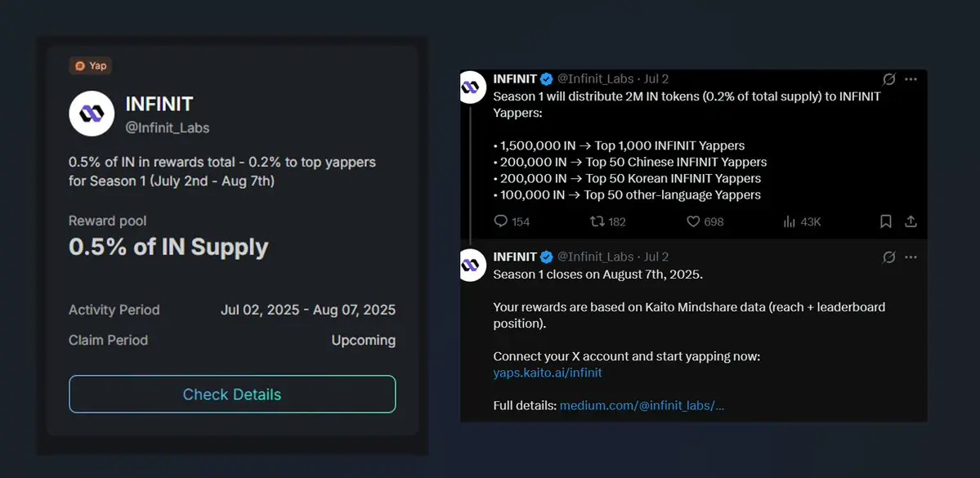980x478 pixels.
Task: Click the reply icon on first tweet
Action: point(500,221)
